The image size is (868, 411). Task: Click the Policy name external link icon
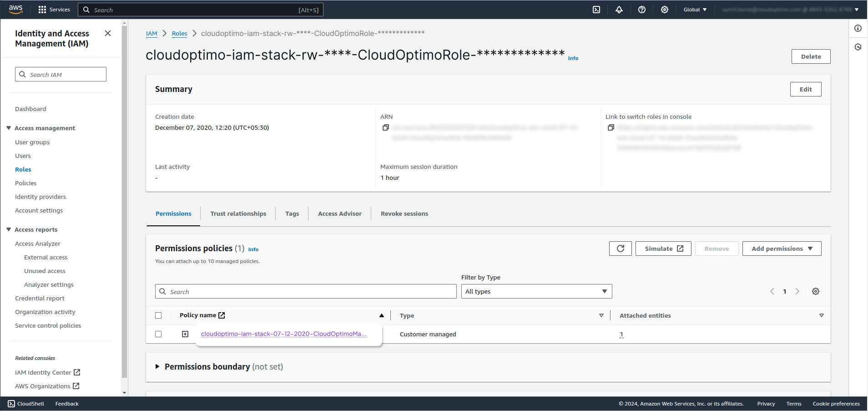(222, 315)
